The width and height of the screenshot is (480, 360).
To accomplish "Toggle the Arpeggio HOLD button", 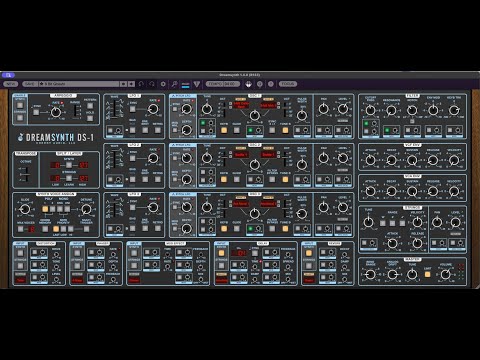I will pyautogui.click(x=90, y=118).
